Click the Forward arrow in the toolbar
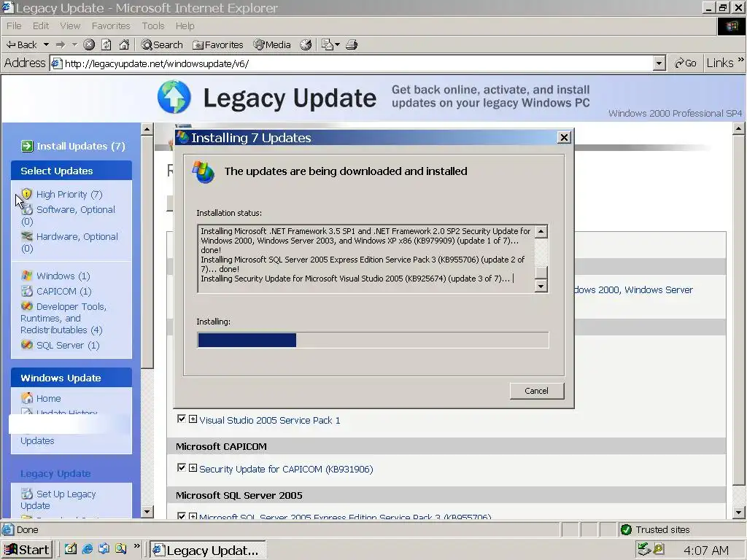747x560 pixels. [x=61, y=44]
